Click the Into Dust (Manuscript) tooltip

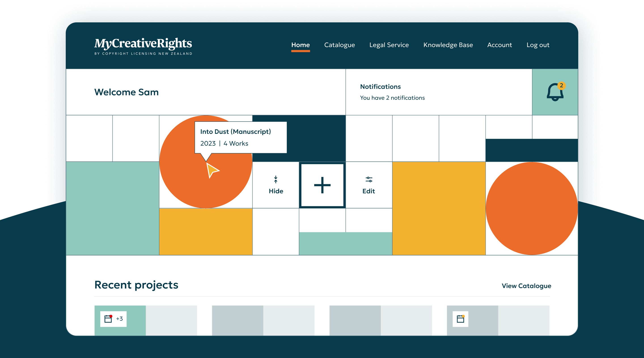tap(240, 137)
